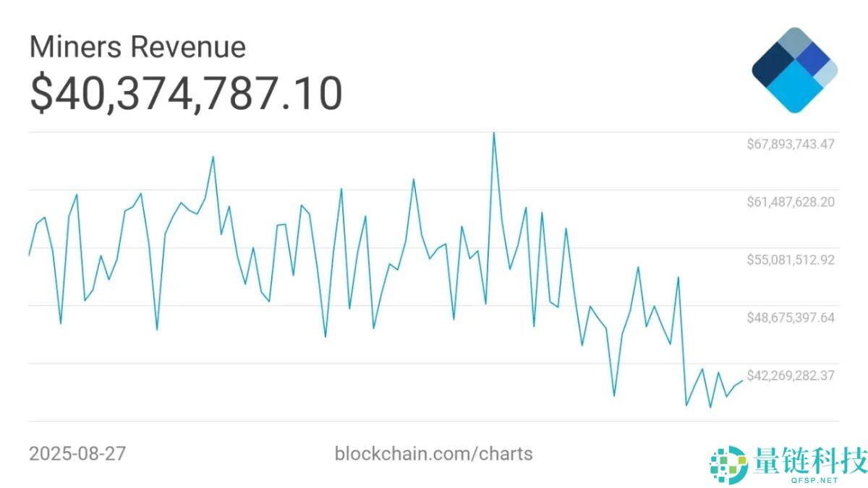Click the $48,675,397.64 axis label
Image resolution: width=868 pixels, height=488 pixels.
791,317
